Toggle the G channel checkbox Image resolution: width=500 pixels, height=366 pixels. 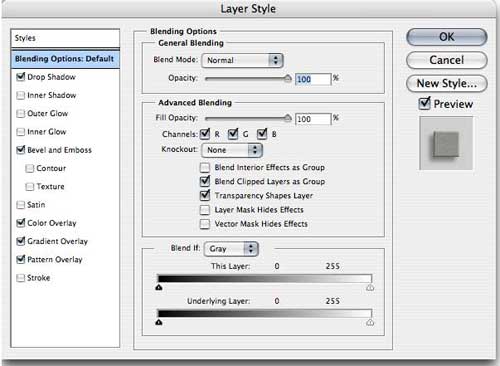(x=233, y=134)
